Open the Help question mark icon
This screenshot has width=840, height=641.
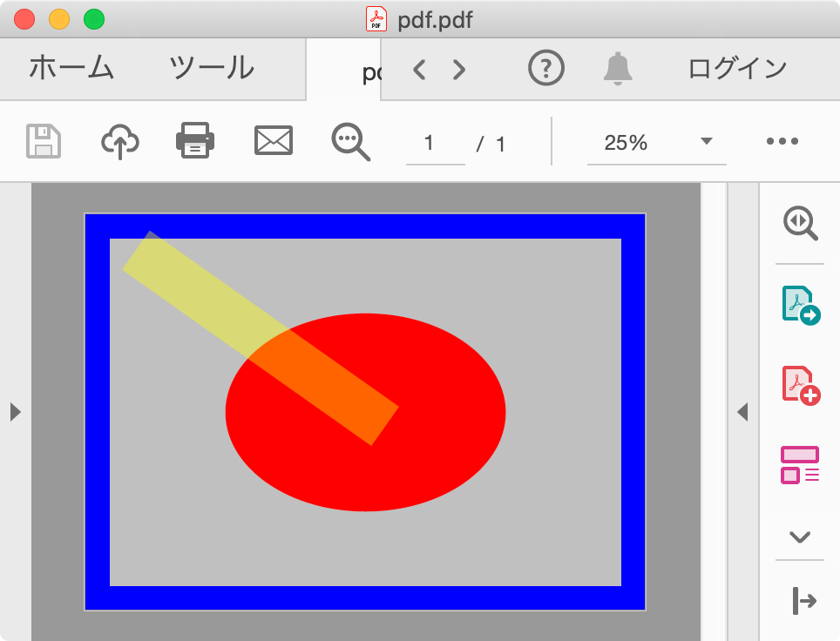[x=546, y=68]
